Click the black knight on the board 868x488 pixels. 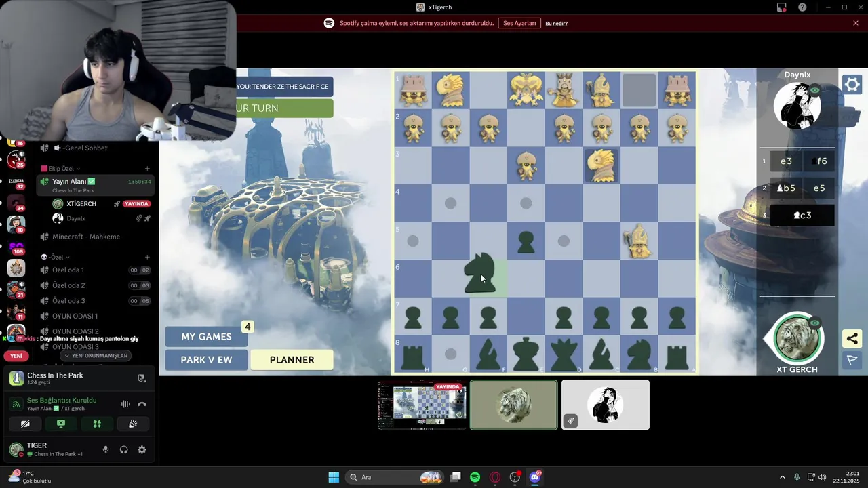[480, 273]
